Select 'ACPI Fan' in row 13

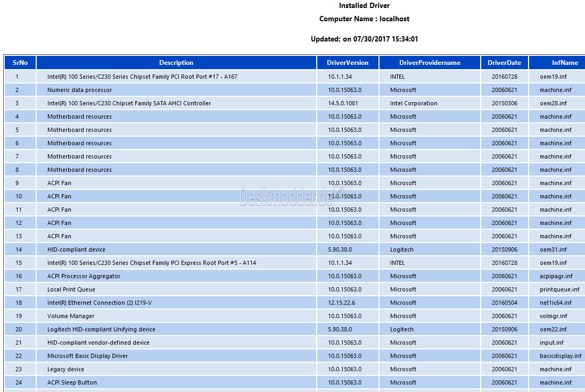click(x=59, y=236)
